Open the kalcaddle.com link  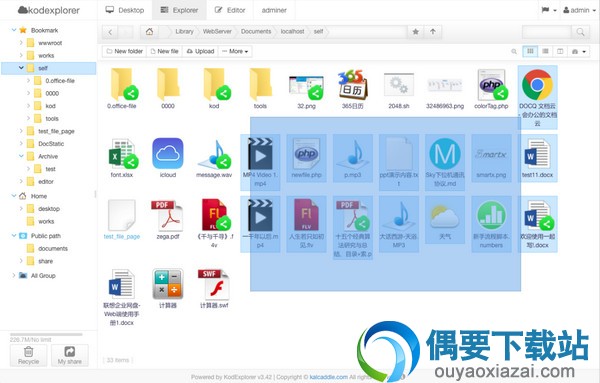click(x=329, y=377)
